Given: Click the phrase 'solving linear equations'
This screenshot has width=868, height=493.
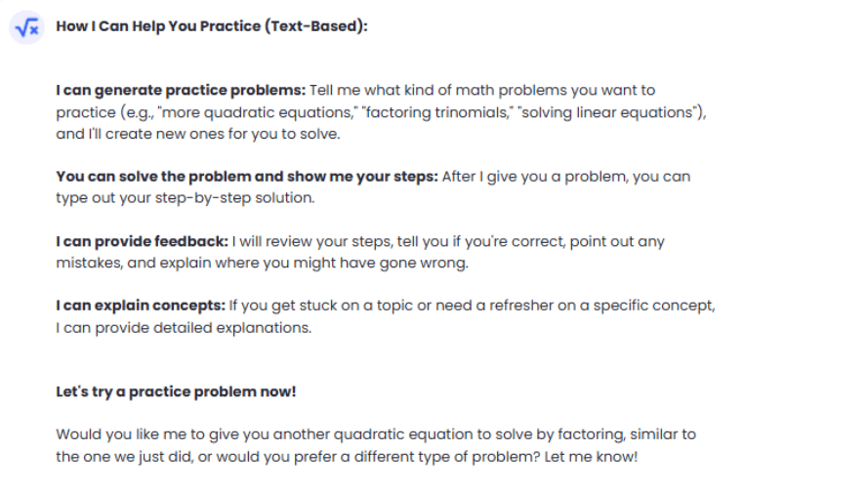Looking at the screenshot, I should click(607, 112).
